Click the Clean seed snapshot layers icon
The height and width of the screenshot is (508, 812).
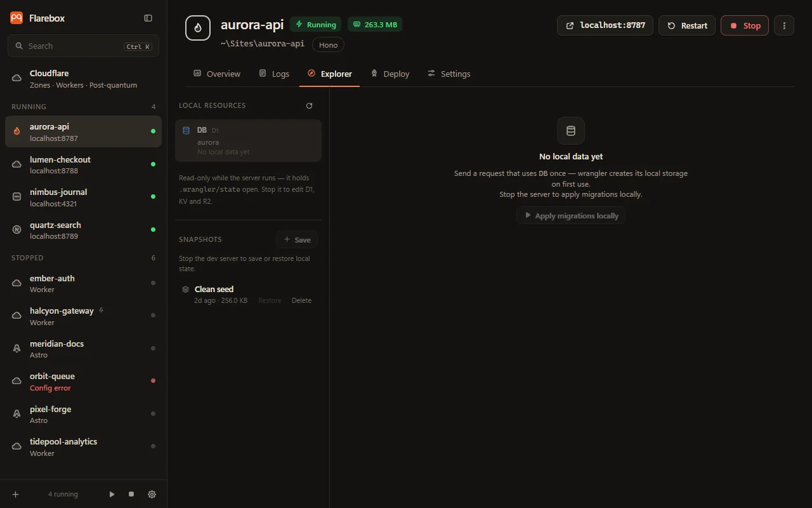186,290
